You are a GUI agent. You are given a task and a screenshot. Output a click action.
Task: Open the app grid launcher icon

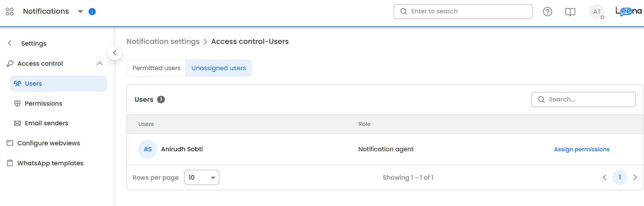(x=10, y=12)
